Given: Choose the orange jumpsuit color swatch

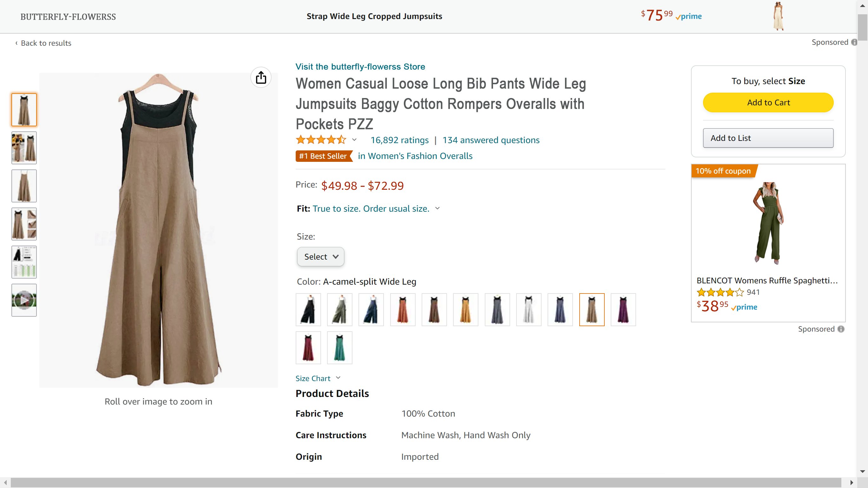Looking at the screenshot, I should click(x=403, y=309).
